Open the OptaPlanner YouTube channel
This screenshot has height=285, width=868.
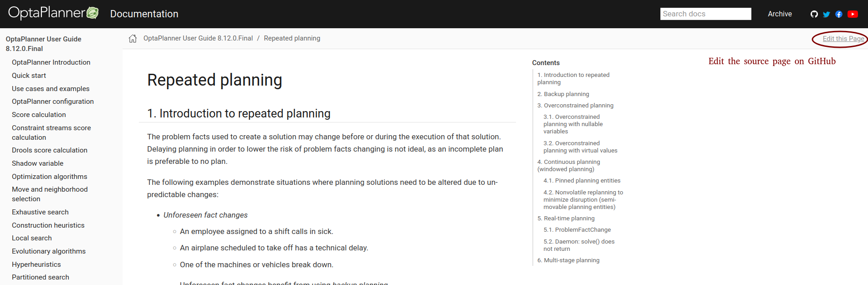click(x=853, y=14)
